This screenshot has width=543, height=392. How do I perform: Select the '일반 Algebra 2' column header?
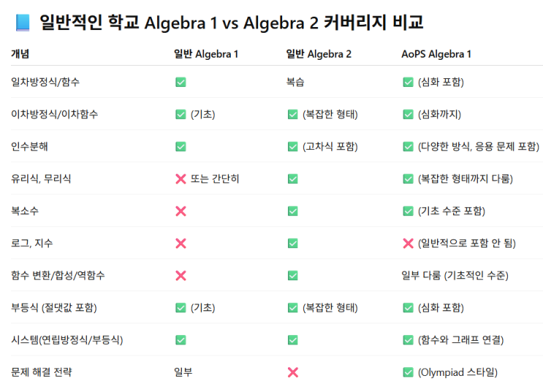pos(319,53)
